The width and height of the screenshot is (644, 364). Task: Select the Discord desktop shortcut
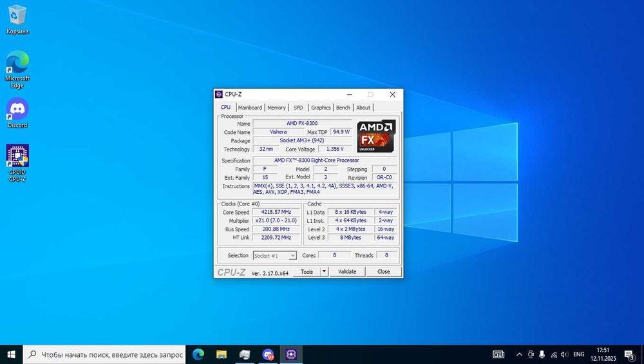[x=17, y=113]
